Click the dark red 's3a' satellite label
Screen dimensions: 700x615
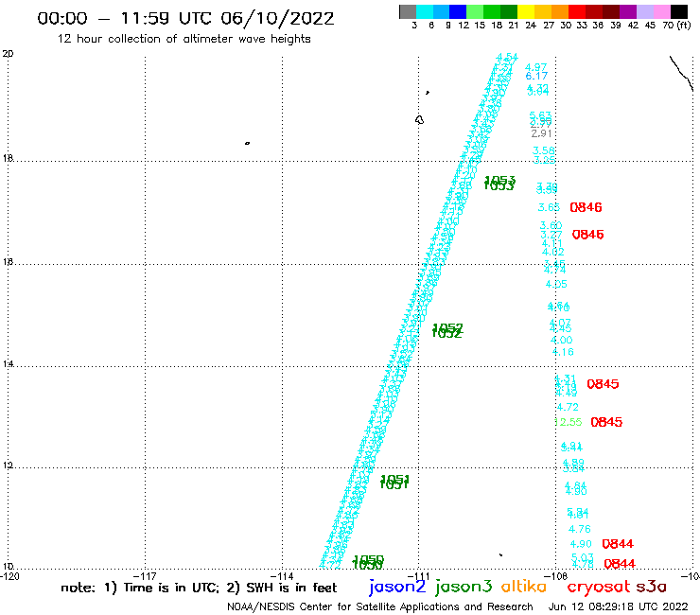point(651,587)
